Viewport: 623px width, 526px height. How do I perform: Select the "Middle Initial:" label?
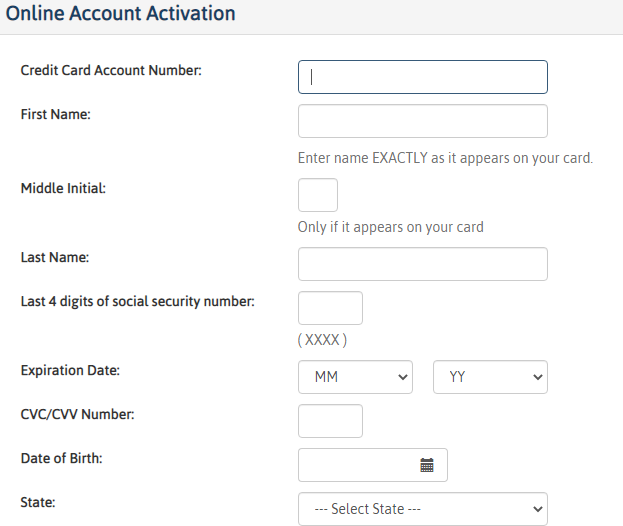[x=63, y=188]
